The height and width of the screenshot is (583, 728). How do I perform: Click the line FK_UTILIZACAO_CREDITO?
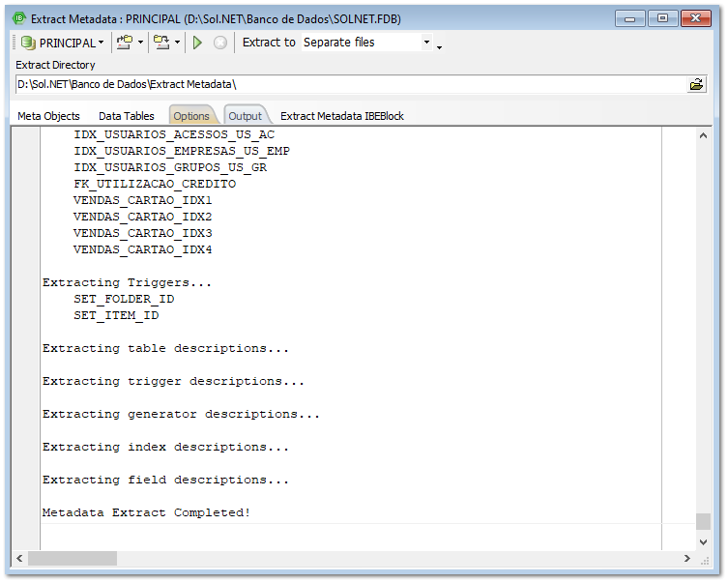pos(155,184)
